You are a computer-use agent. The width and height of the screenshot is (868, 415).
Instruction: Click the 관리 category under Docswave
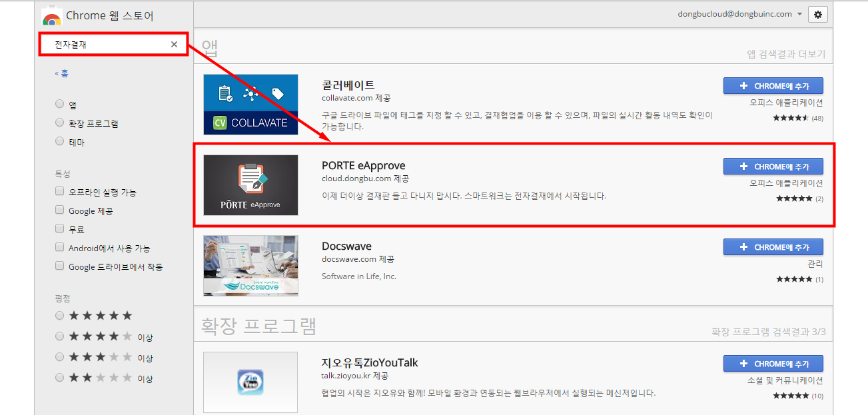[x=815, y=264]
